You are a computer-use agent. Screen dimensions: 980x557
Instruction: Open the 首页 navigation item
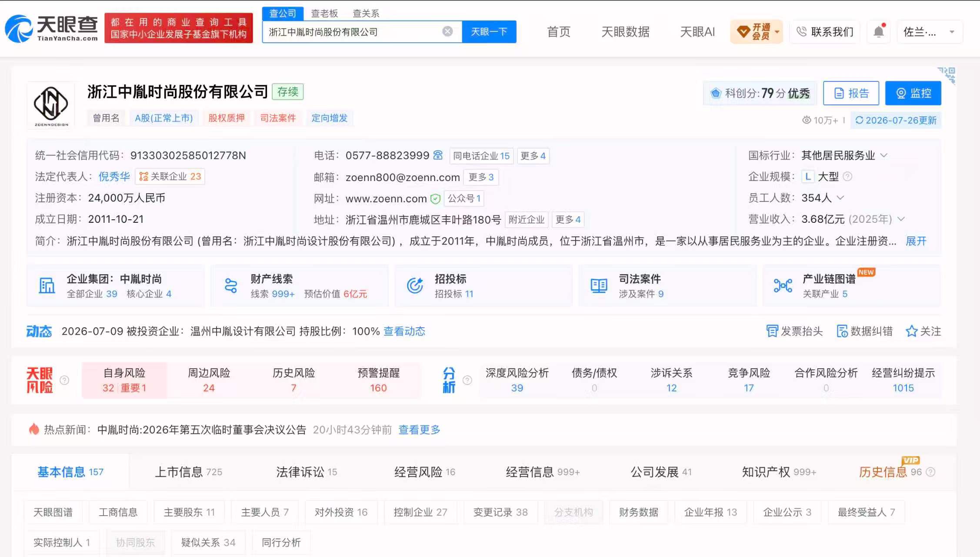pos(559,32)
